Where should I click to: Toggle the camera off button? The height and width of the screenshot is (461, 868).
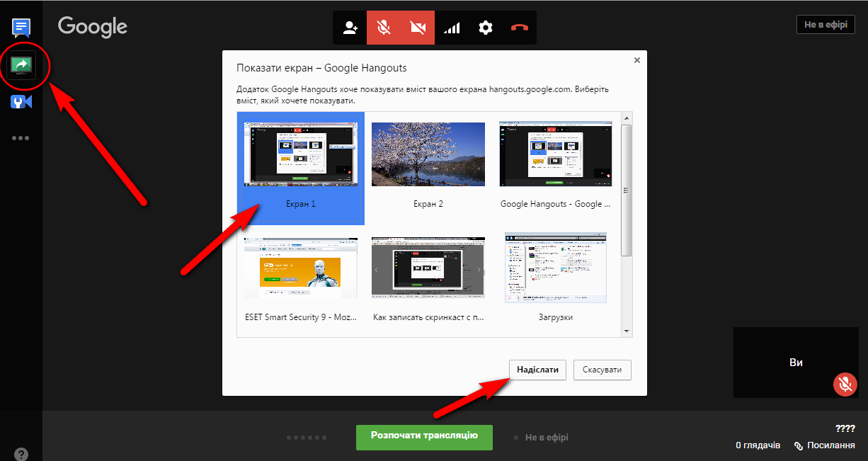click(418, 28)
